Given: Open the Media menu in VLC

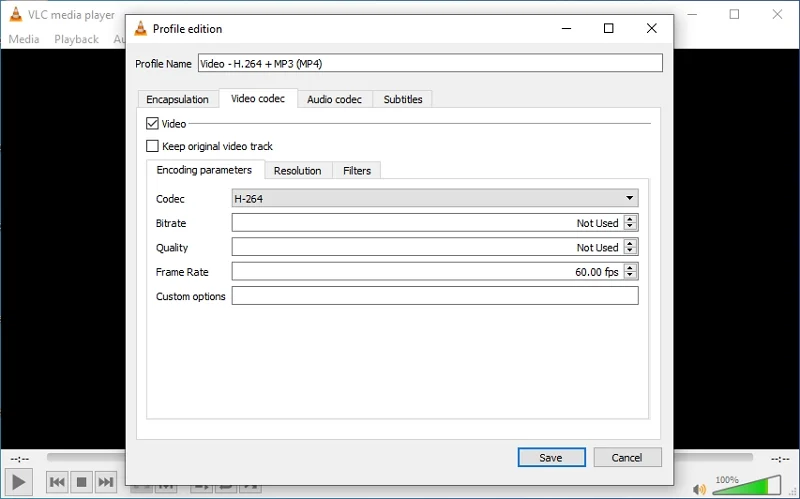Looking at the screenshot, I should click(24, 39).
